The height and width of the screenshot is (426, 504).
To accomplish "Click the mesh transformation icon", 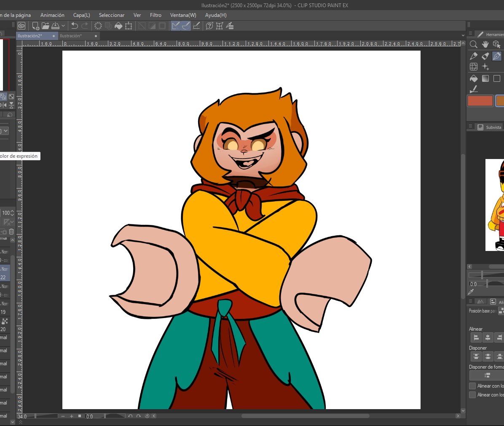I will click(220, 26).
